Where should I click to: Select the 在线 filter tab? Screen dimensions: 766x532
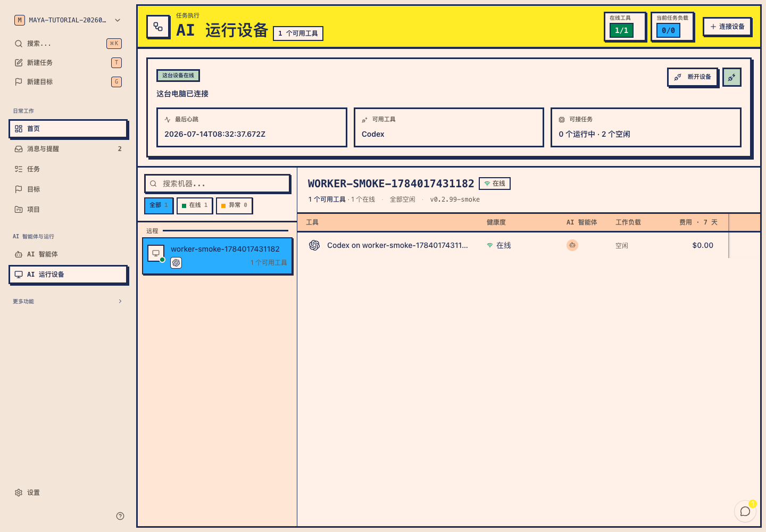click(x=195, y=205)
